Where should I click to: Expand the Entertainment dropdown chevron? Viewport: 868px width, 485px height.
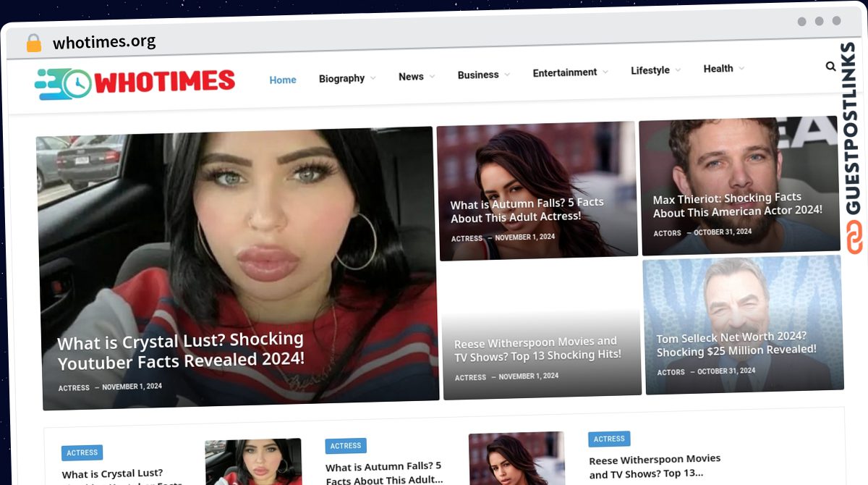click(x=605, y=72)
